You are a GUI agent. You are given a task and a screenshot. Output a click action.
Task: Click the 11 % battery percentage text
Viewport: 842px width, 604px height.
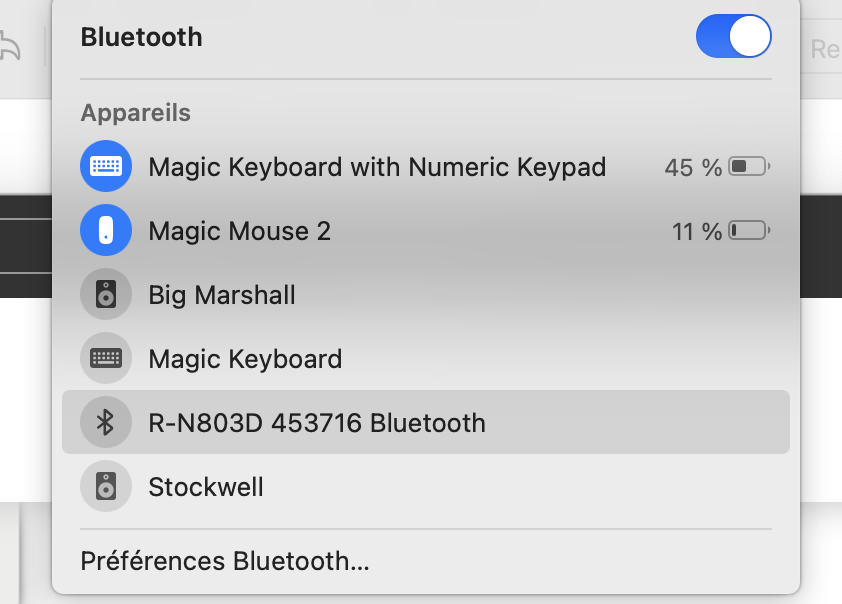click(x=696, y=232)
